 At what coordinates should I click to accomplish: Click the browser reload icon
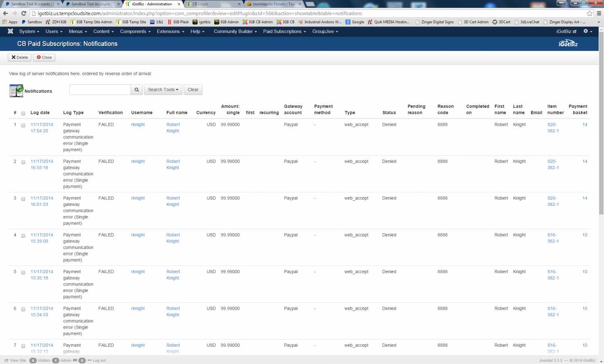click(x=24, y=13)
